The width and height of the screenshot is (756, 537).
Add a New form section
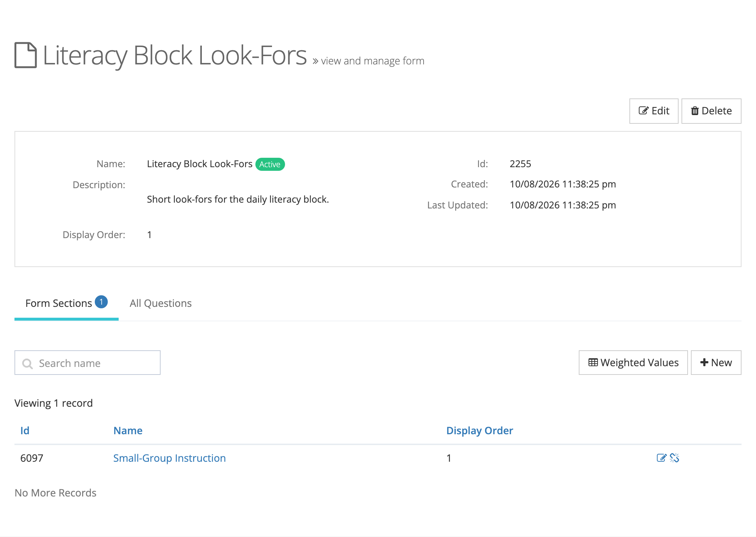pos(716,363)
